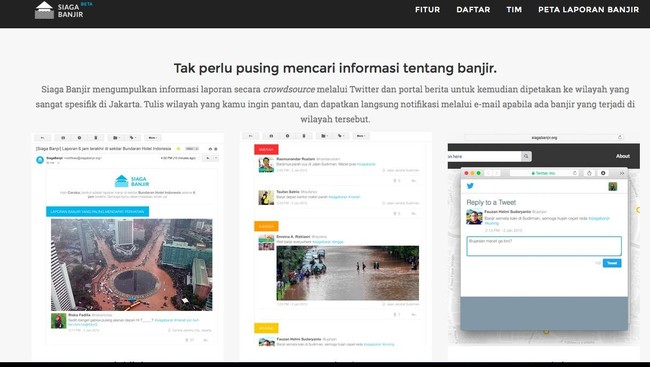This screenshot has width=650, height=367.
Task: Click the print icon beside the email subject
Action: (210, 148)
